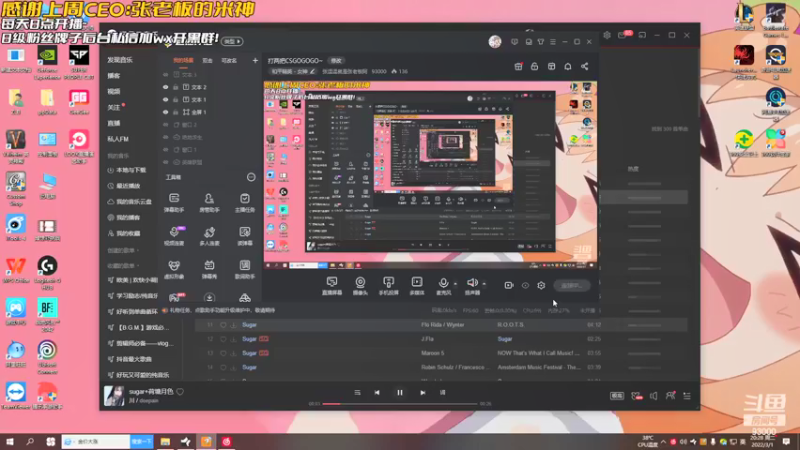Image resolution: width=800 pixels, height=450 pixels.
Task: Open the listen-together icon in the music player bar
Action: pos(670,396)
